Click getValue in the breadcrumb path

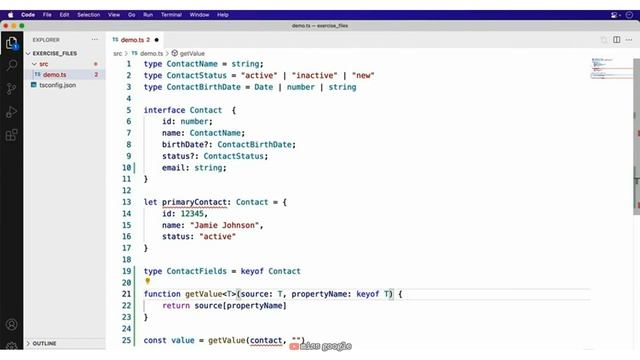(192, 53)
